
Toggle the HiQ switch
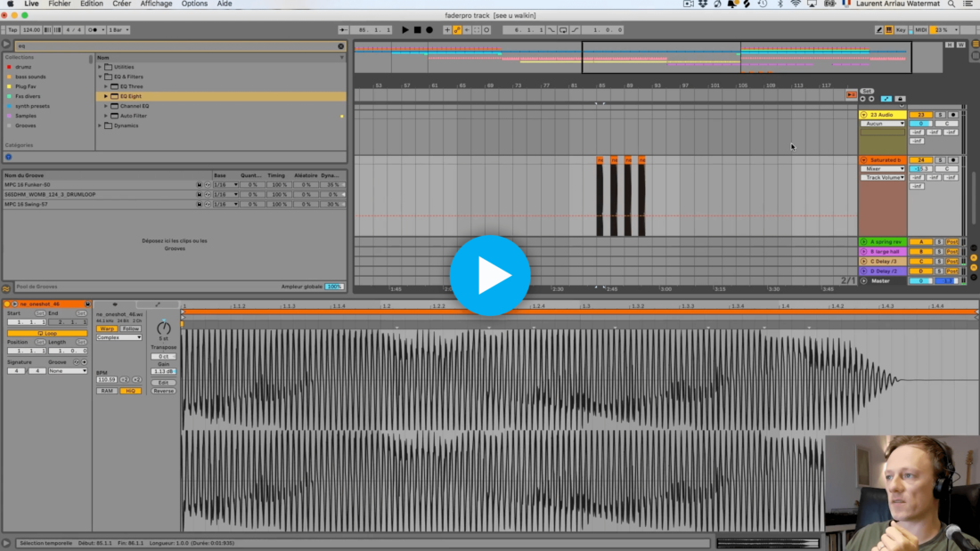(x=130, y=391)
